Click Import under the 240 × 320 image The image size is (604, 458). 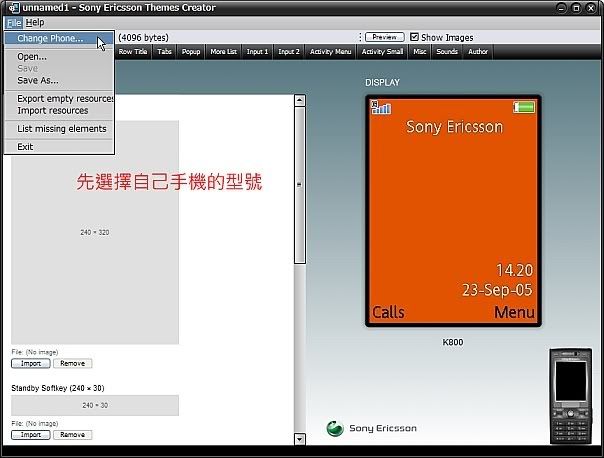click(31, 363)
